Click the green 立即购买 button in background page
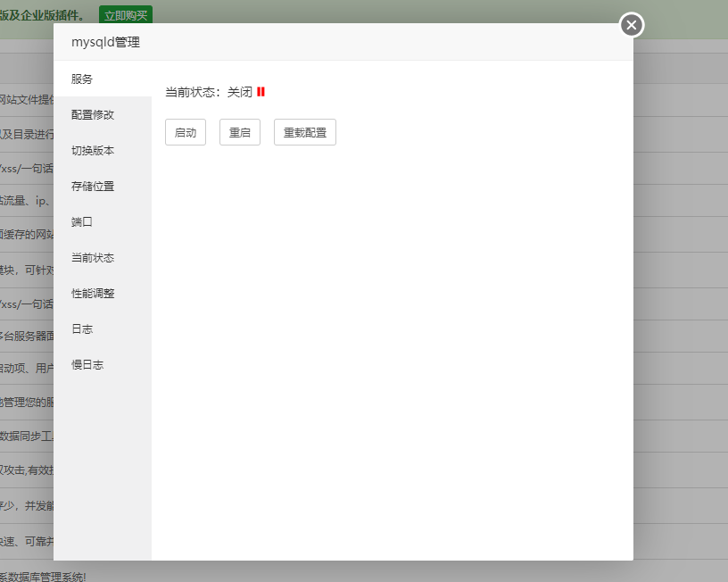Viewport: 728px width, 582px height. click(x=126, y=15)
